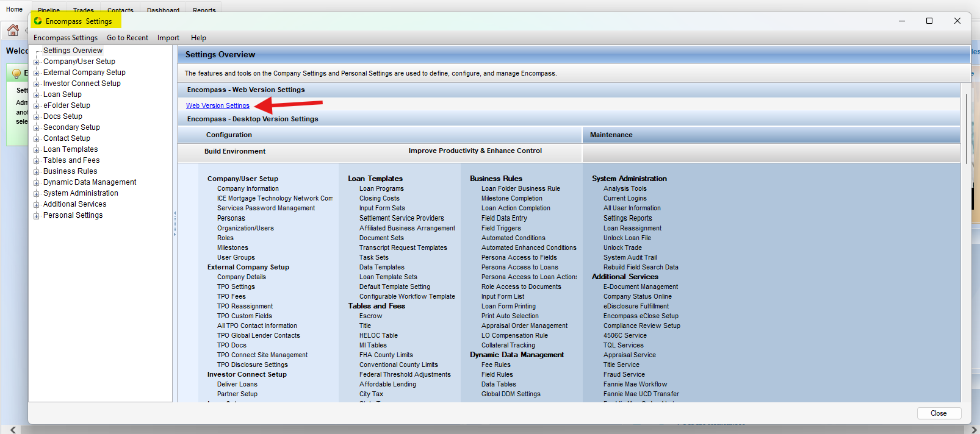Viewport: 980px width, 434px height.
Task: Expand the Docs Setup tree node
Action: (x=37, y=117)
